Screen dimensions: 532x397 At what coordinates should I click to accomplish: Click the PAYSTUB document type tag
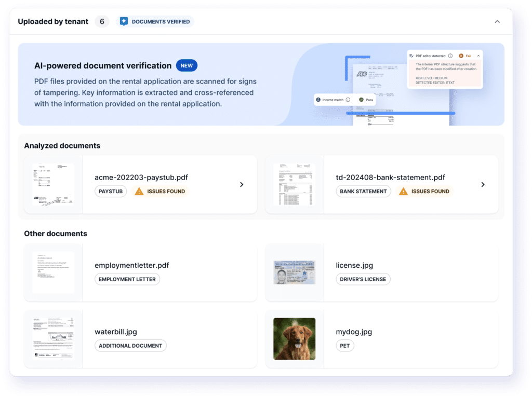pyautogui.click(x=111, y=191)
